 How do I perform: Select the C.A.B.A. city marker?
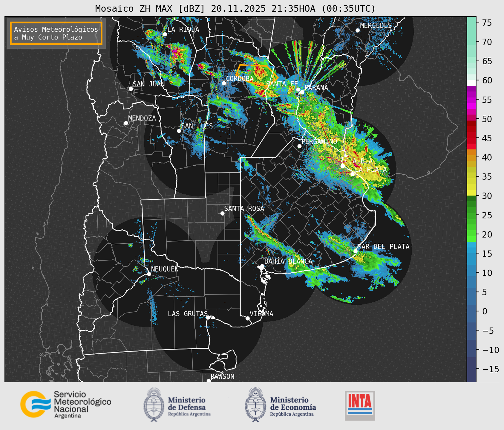tap(343, 166)
